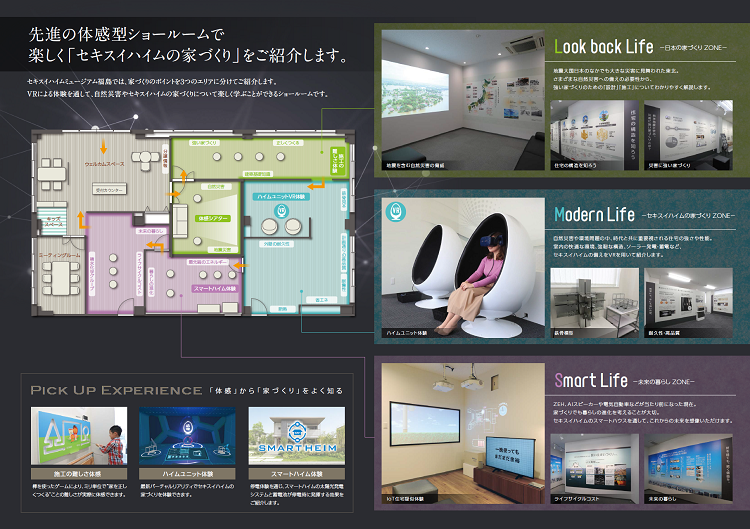Open 災害に強い家づくり thumbnail
The height and width of the screenshot is (529, 750).
[x=688, y=135]
